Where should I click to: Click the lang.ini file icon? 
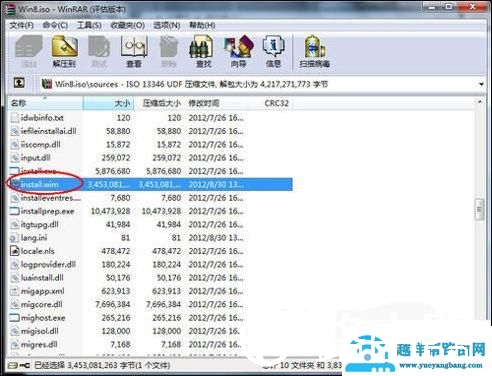pyautogui.click(x=14, y=238)
